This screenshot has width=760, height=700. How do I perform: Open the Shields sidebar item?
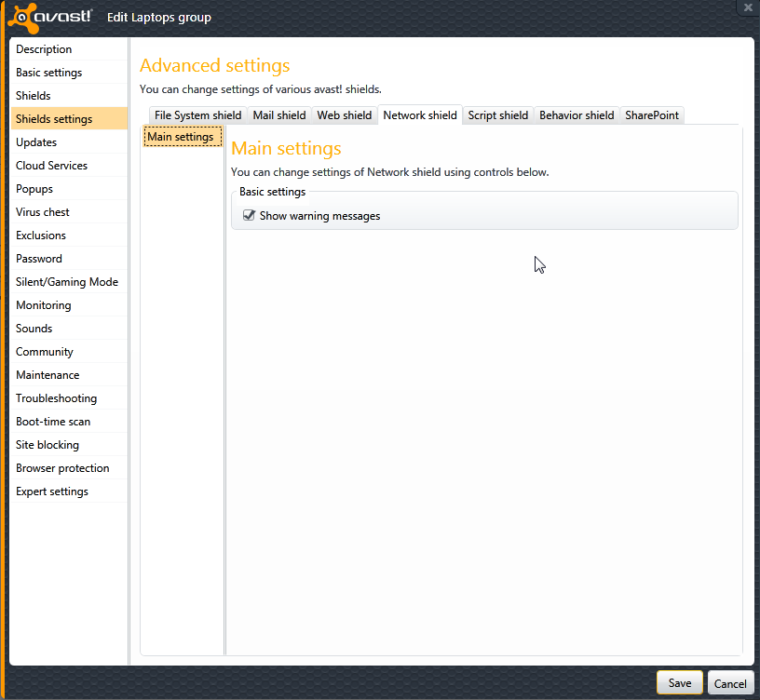click(68, 96)
